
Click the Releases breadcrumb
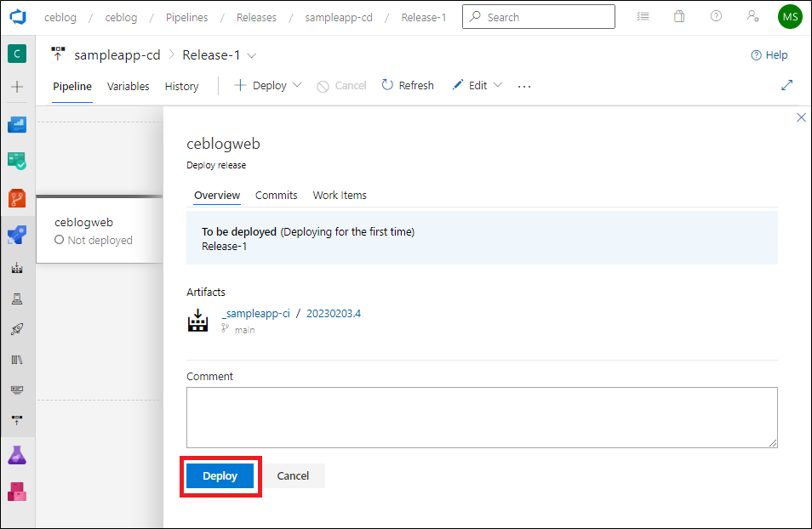coord(256,17)
